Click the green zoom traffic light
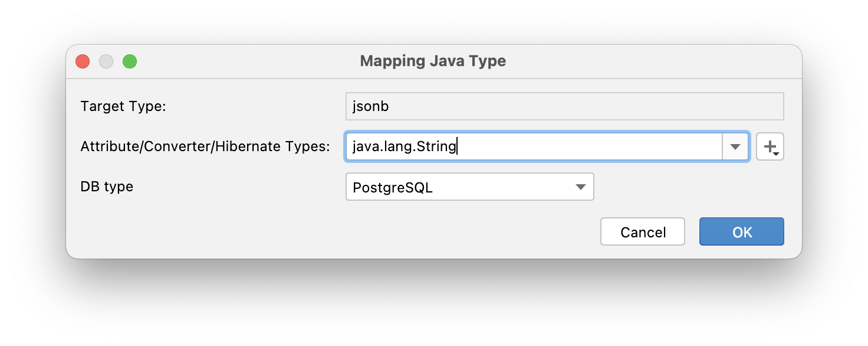The height and width of the screenshot is (346, 868). click(130, 61)
